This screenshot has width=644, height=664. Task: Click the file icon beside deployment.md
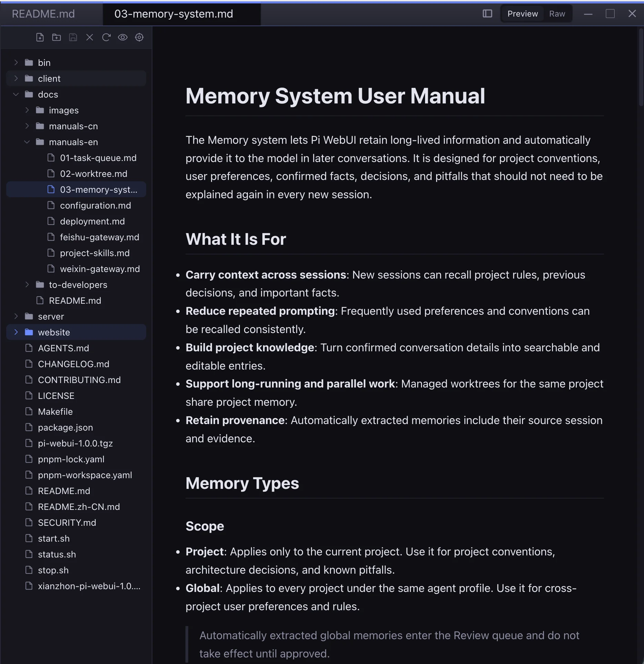51,221
